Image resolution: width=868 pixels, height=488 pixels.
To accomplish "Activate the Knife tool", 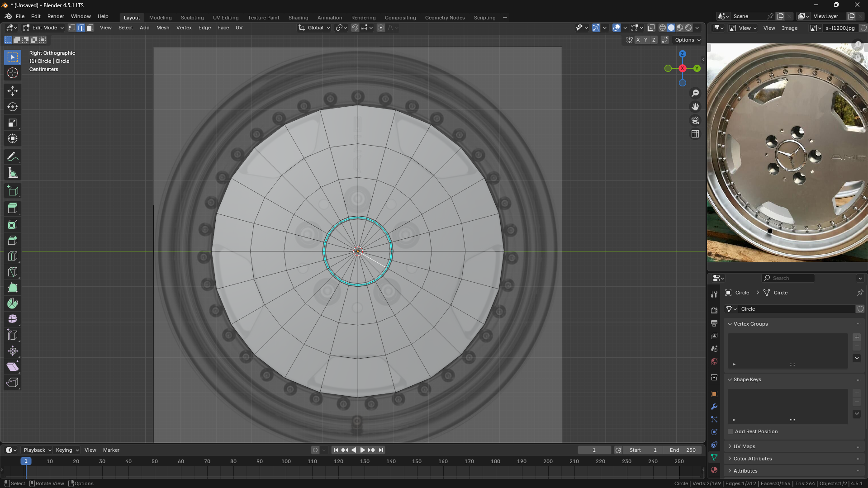I will (x=13, y=272).
